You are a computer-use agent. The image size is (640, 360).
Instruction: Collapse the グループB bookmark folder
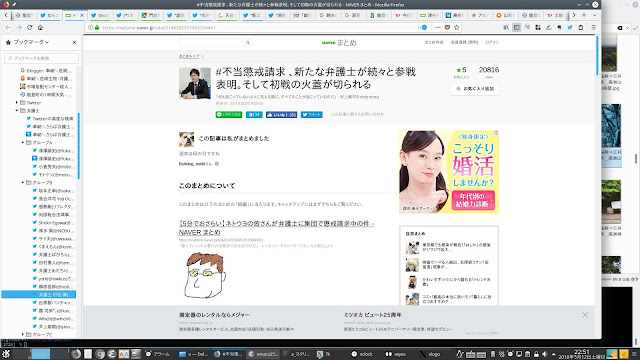coord(23,182)
